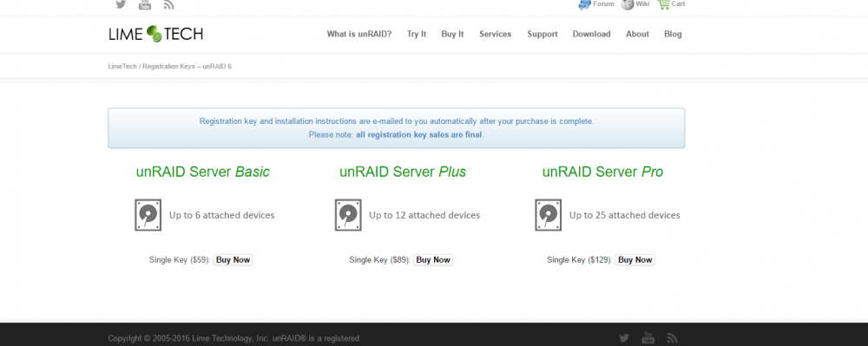
Task: Go to the Buy It menu item
Action: point(452,34)
